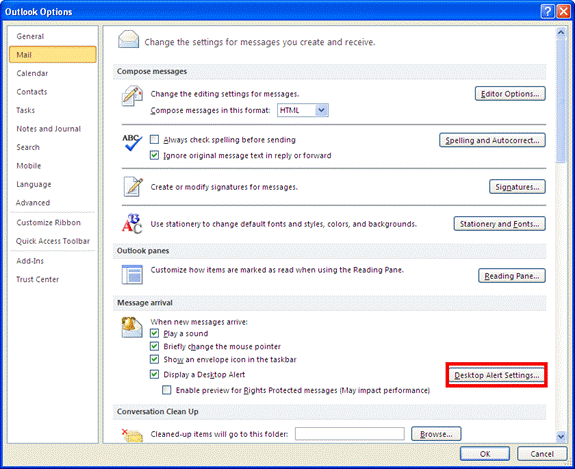
Task: Uncheck Ignore original message text in reply
Action: click(x=154, y=155)
